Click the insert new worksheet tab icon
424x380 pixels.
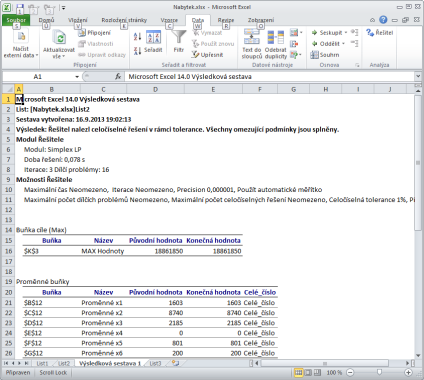click(x=175, y=363)
